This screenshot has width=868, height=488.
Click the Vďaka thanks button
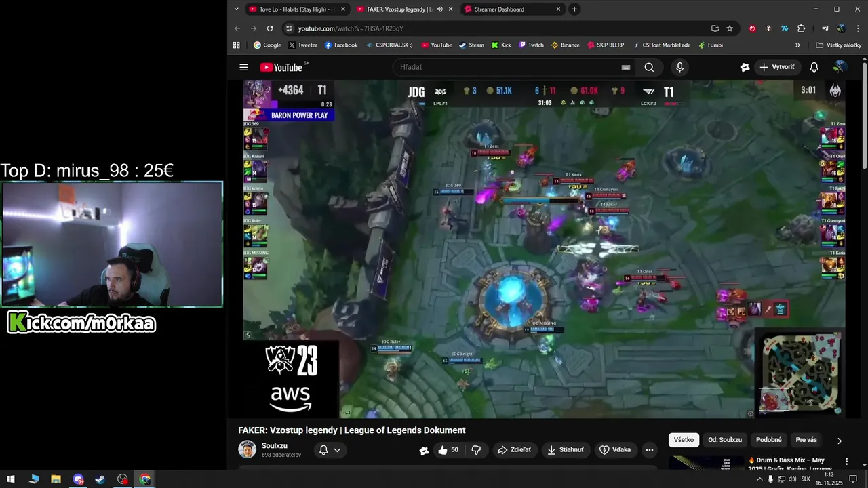click(x=615, y=449)
